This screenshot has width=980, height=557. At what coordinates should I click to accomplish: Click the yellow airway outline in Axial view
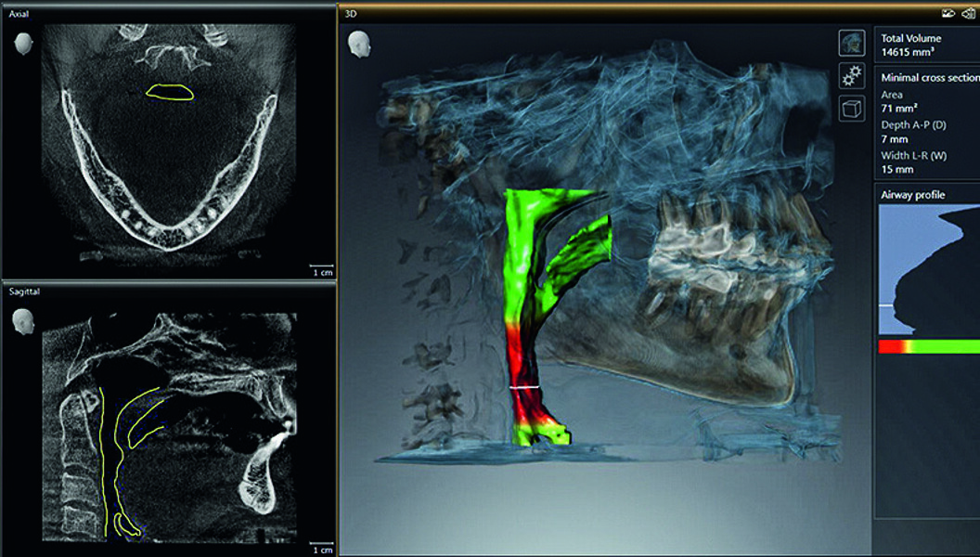click(x=170, y=91)
